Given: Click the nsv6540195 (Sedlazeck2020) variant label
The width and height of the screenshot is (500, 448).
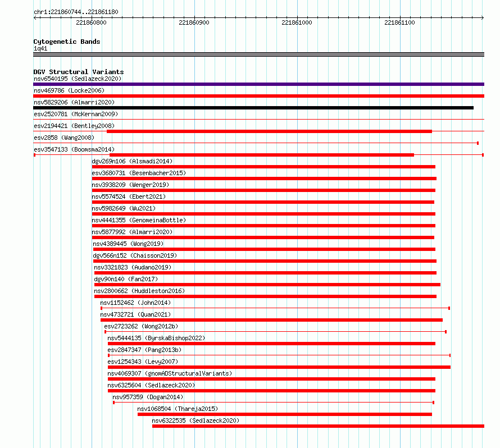Looking at the screenshot, I should [x=78, y=79].
